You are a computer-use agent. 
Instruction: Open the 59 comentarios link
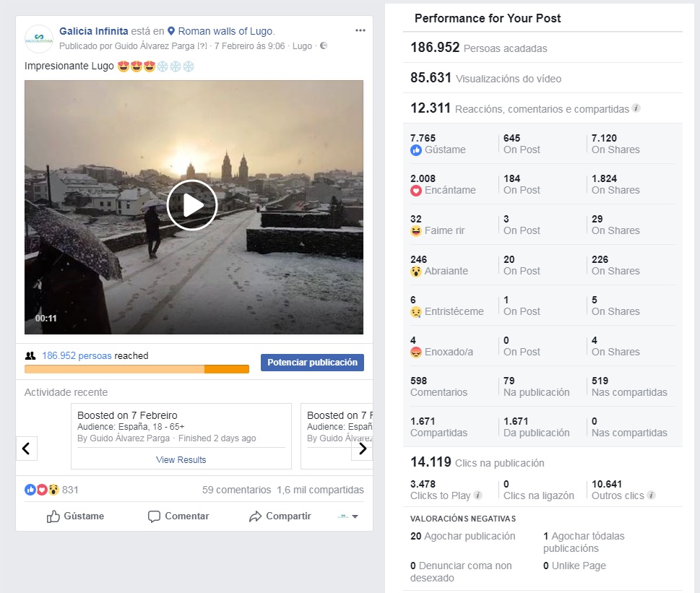tap(236, 490)
